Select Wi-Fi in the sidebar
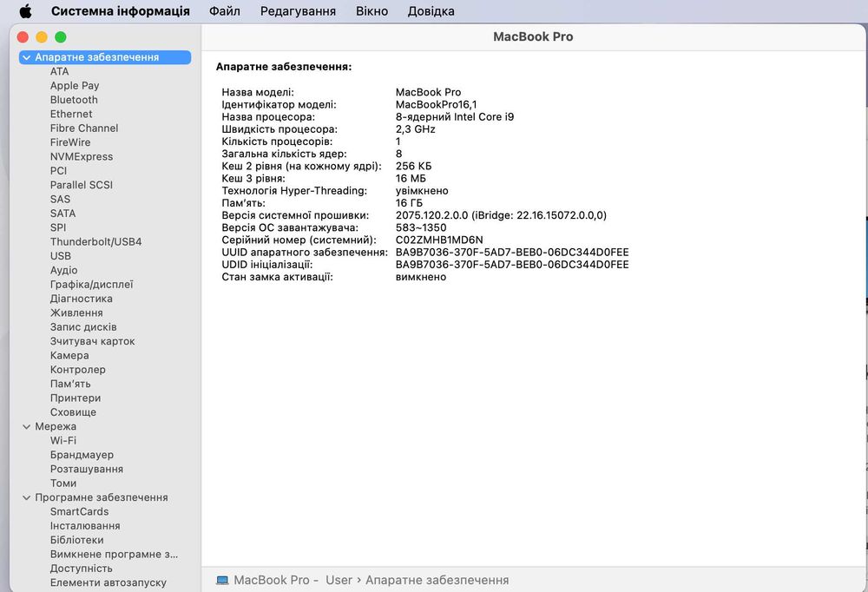Viewport: 868px width, 592px height. (63, 440)
